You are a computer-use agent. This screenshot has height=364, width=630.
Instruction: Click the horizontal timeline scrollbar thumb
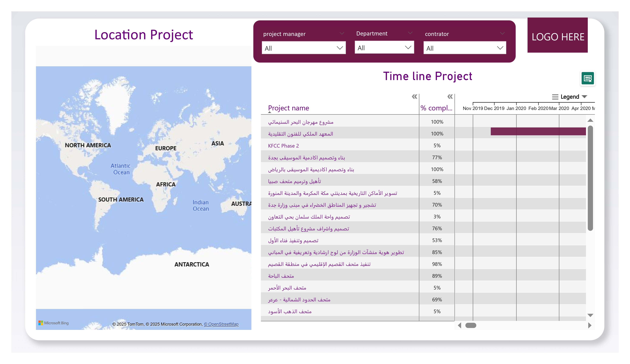(x=470, y=325)
